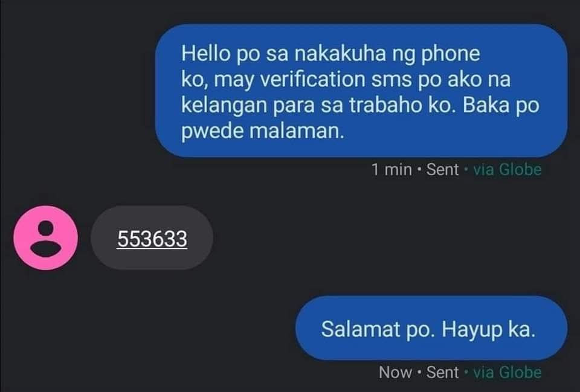
Task: Click "Sent" status below the last message
Action: [x=442, y=373]
